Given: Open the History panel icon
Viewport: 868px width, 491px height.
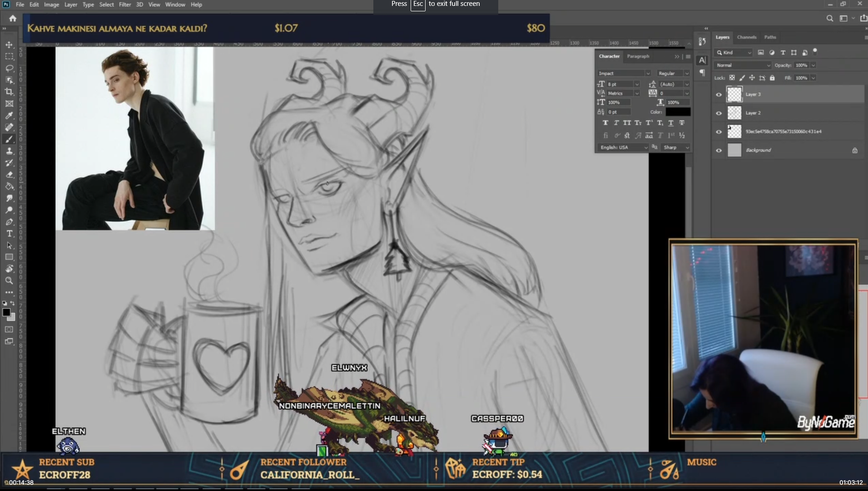Looking at the screenshot, I should click(702, 42).
